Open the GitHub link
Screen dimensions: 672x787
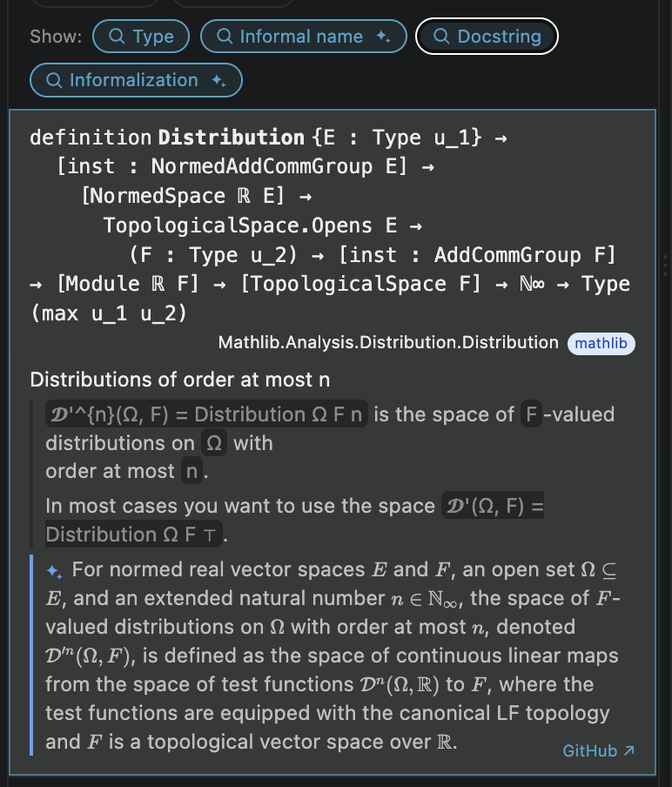click(x=598, y=750)
